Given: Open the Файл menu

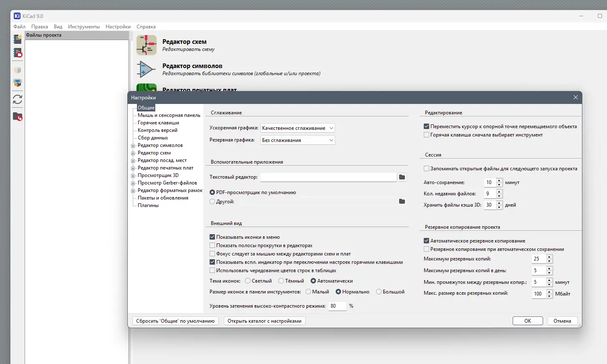Looking at the screenshot, I should (x=19, y=27).
